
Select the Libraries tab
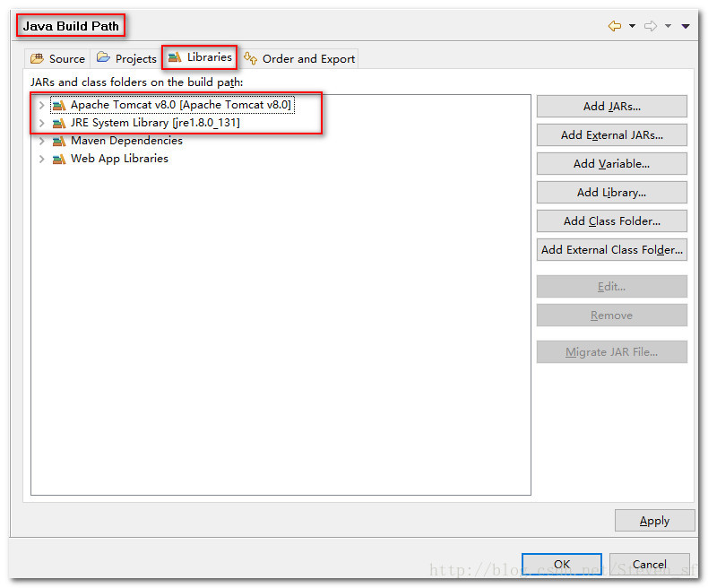[200, 57]
